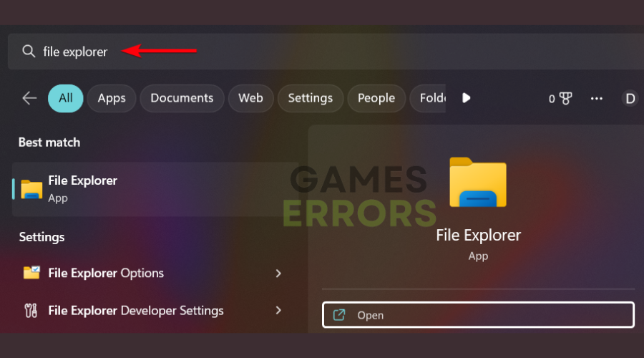Click the File Explorer folder icon in best match
This screenshot has height=358, width=644.
(x=31, y=190)
